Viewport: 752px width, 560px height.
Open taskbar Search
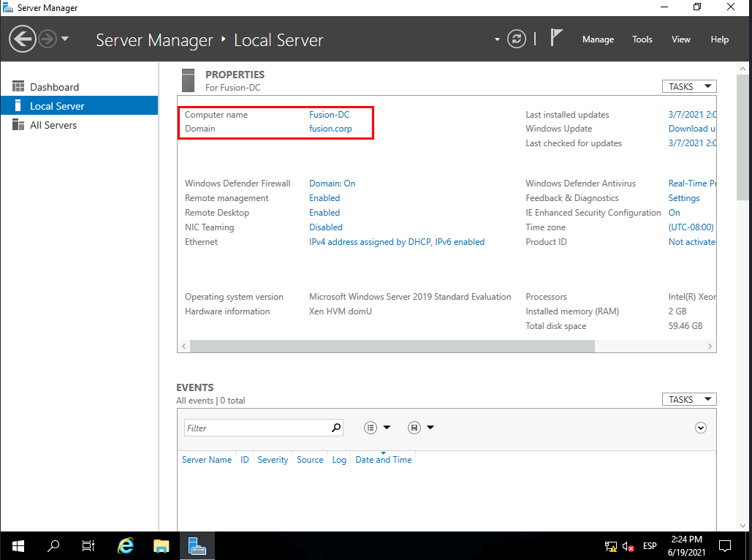point(53,545)
